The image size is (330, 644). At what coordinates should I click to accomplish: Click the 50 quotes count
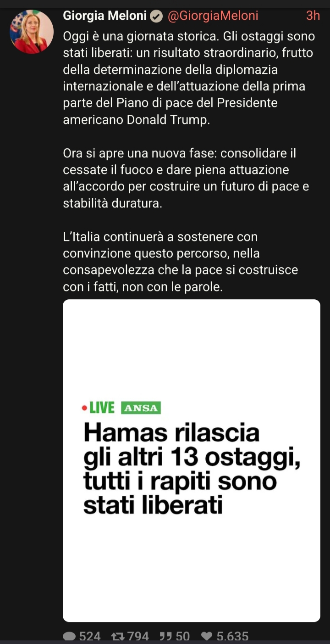click(x=182, y=636)
